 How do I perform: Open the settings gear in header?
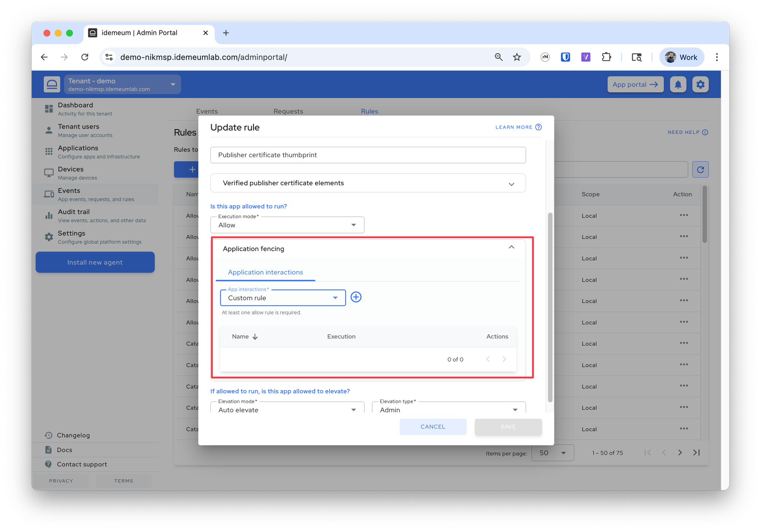tap(701, 84)
